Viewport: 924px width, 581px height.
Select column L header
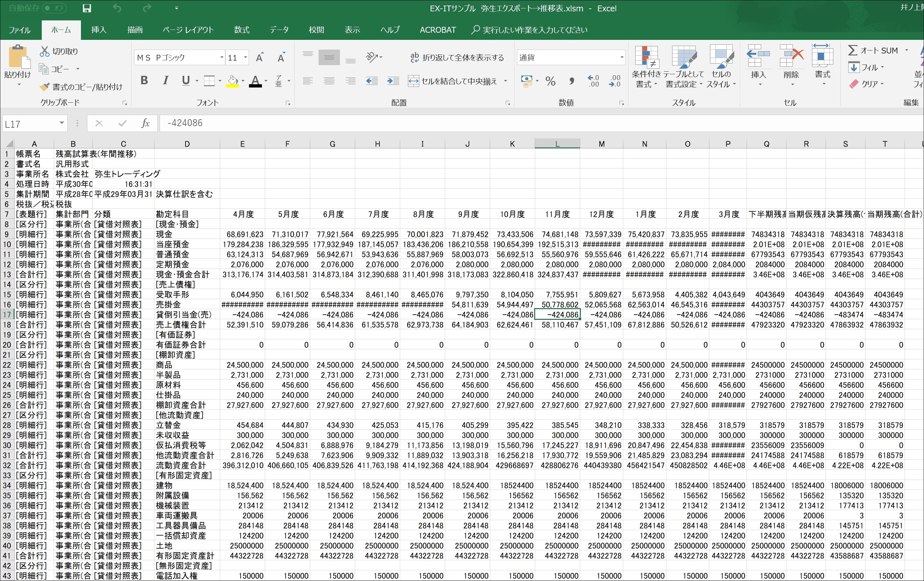pos(557,144)
